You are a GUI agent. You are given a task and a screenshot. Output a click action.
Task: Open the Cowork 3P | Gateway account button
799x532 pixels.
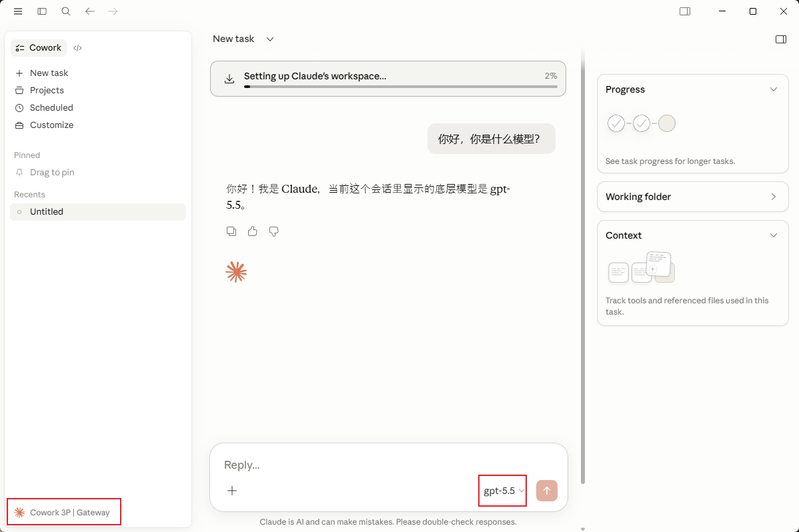click(64, 512)
